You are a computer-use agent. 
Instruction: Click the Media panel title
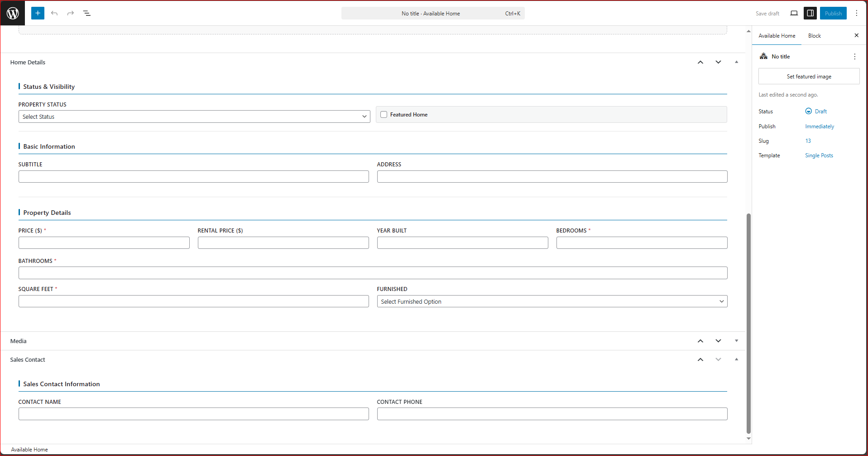[18, 341]
